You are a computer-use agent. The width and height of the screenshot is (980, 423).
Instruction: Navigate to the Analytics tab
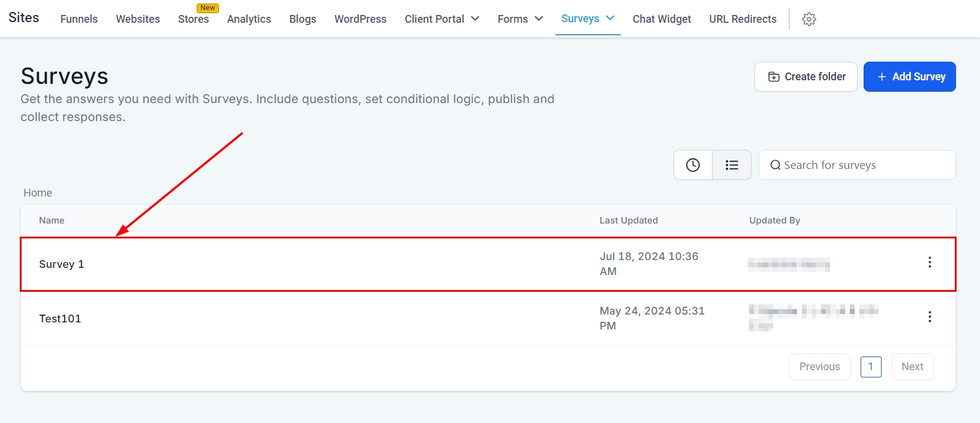click(249, 19)
